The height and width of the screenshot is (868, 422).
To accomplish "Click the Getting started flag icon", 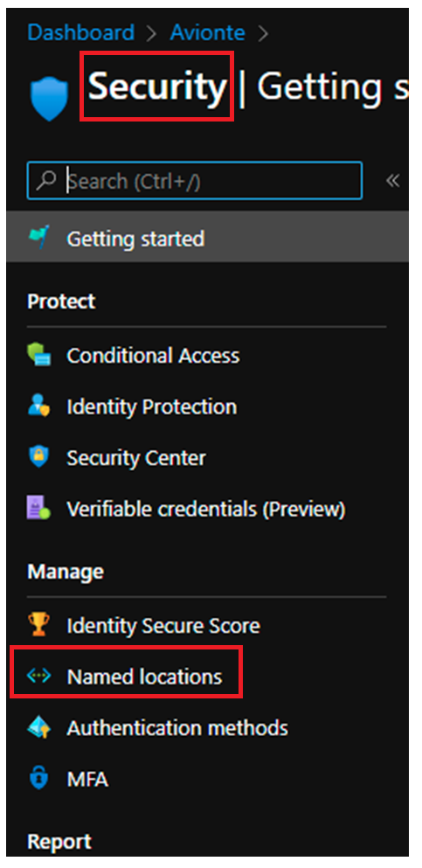I will point(38,238).
